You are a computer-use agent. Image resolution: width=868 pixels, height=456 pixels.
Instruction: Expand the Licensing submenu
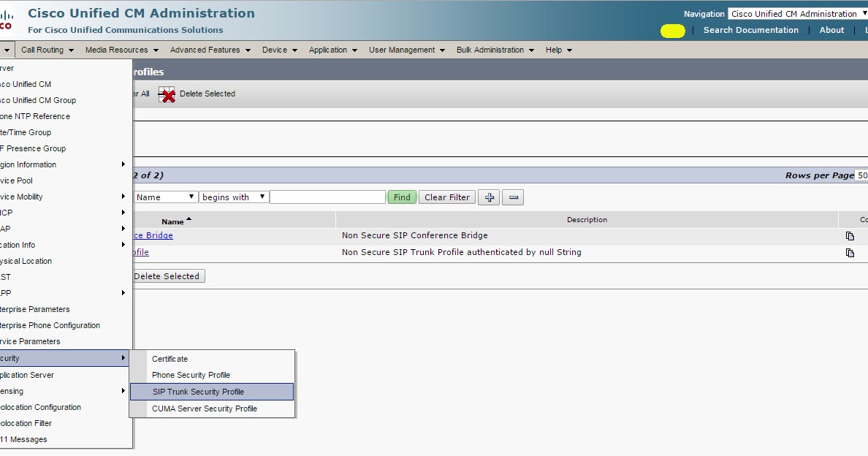click(64, 391)
